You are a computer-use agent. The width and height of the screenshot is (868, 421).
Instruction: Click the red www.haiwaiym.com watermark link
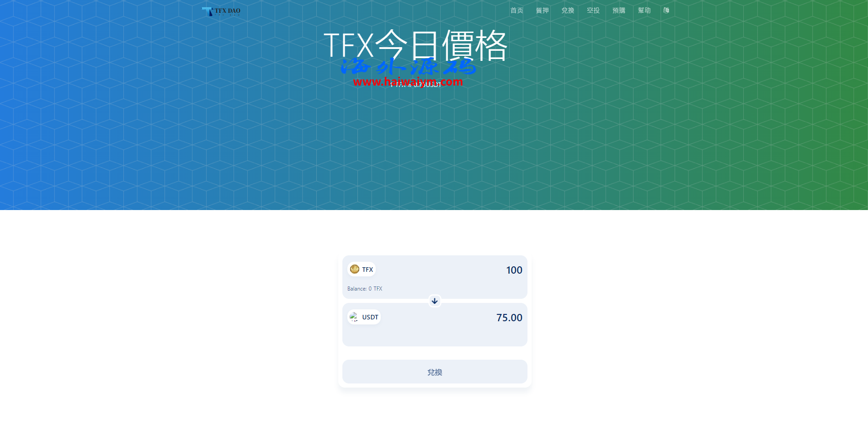point(408,82)
